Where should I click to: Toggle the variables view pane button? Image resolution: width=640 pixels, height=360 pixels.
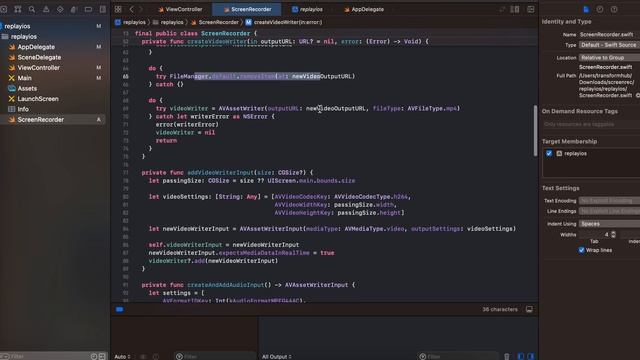click(521, 356)
